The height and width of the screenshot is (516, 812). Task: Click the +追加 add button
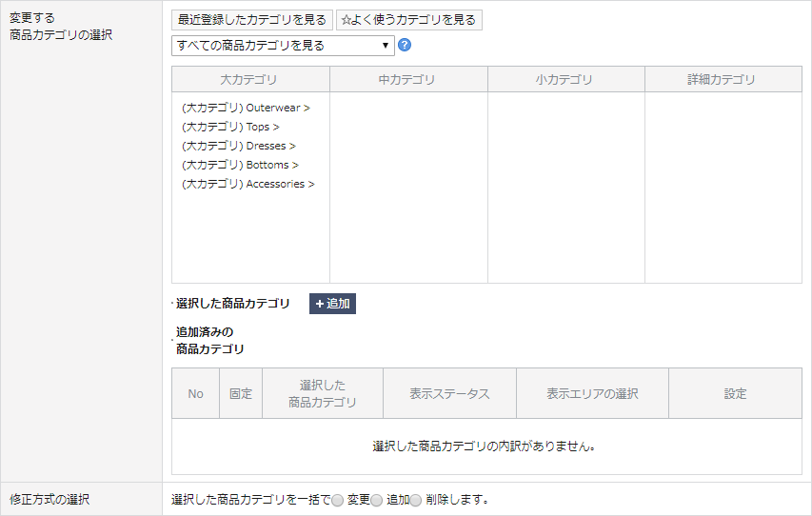tap(332, 304)
